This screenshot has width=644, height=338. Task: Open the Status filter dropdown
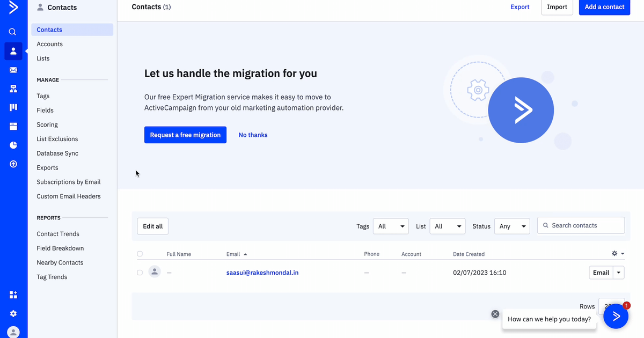(x=512, y=226)
